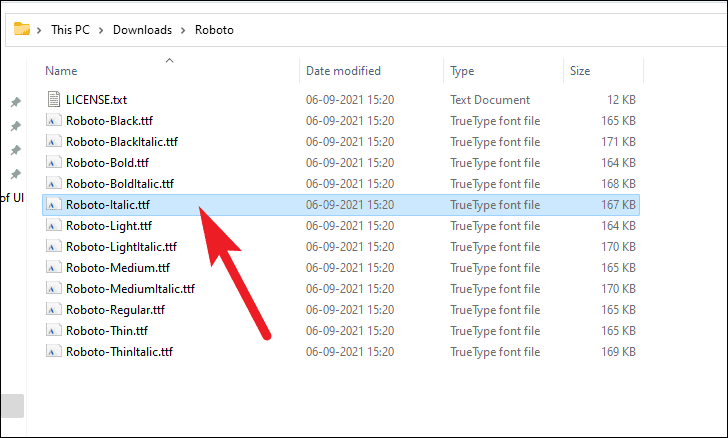728x438 pixels.
Task: Click the date modified of Roboto-Regular.ttf
Action: [350, 310]
